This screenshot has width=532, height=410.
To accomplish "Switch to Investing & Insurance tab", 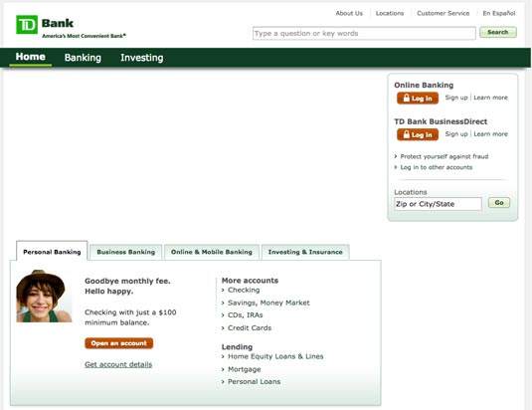I will pos(305,252).
